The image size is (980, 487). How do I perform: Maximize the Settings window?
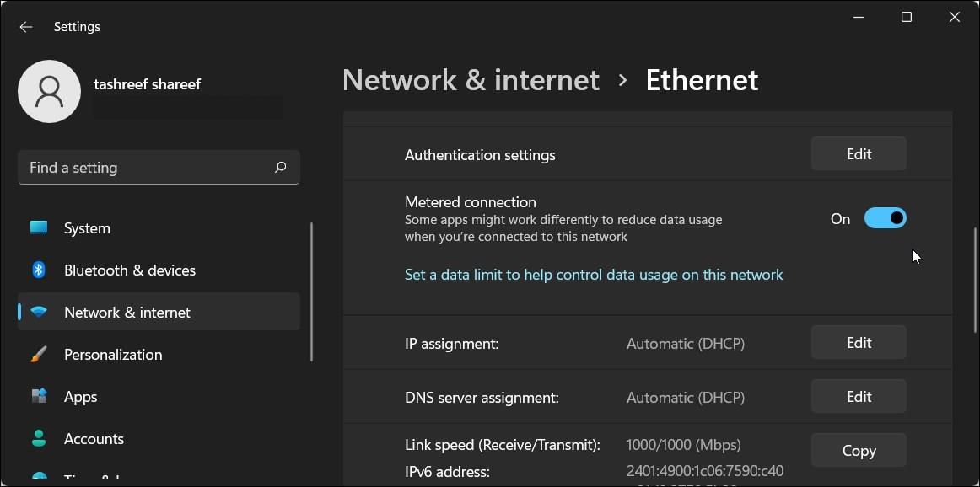tap(907, 18)
